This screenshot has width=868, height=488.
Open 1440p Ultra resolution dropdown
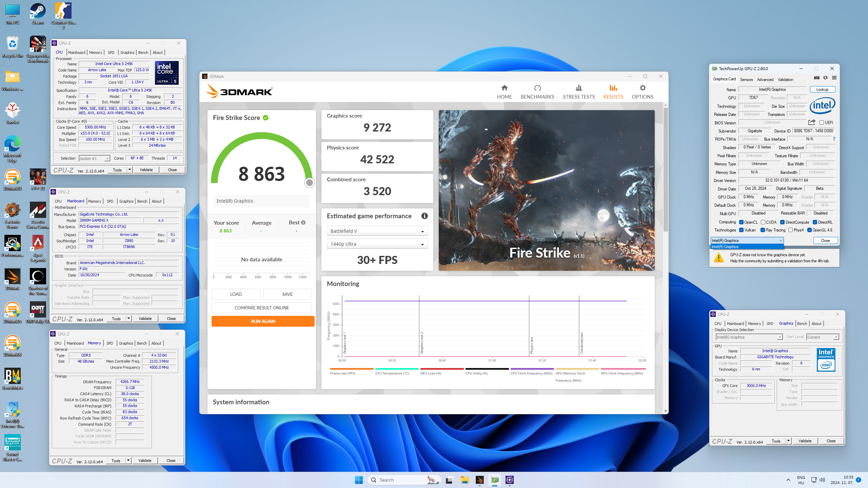point(377,244)
